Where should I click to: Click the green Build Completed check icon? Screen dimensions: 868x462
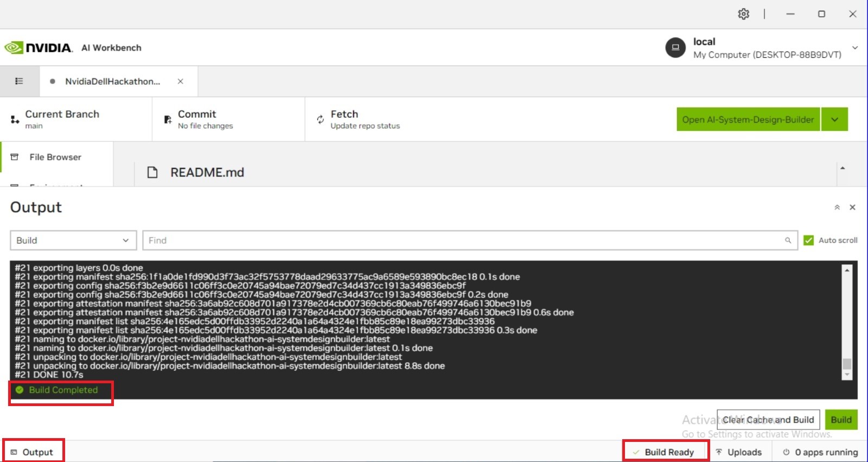pyautogui.click(x=20, y=390)
